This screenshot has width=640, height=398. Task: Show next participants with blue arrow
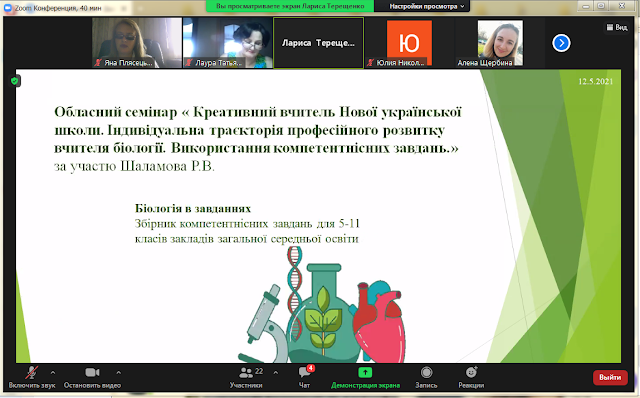(x=561, y=43)
